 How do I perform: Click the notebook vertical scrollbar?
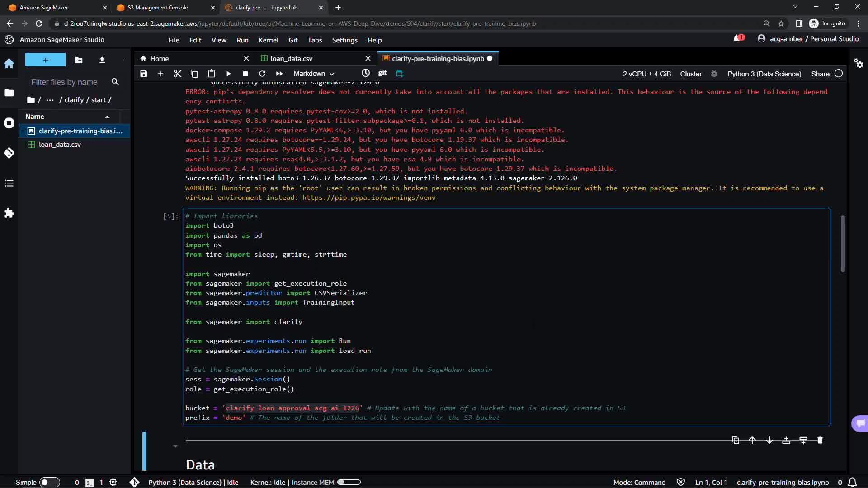[x=843, y=244]
